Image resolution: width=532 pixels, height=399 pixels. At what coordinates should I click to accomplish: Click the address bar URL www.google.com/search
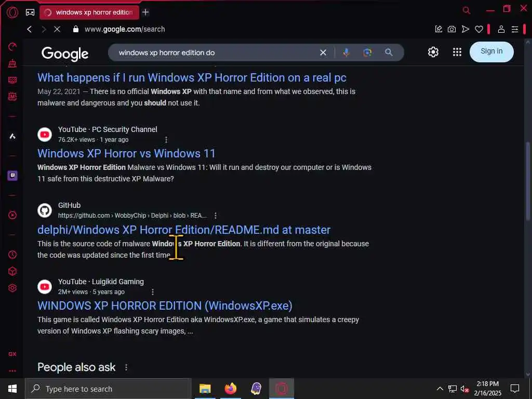tap(125, 29)
